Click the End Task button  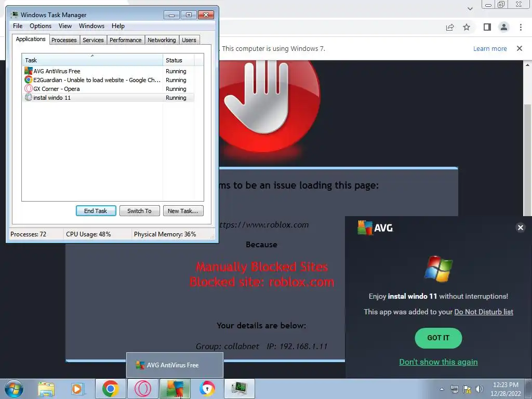click(x=96, y=211)
